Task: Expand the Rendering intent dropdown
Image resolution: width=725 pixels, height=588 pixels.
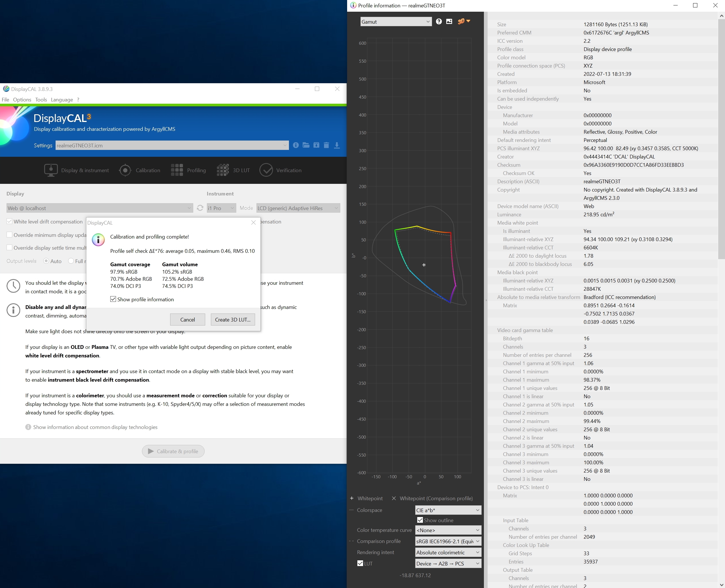Action: coord(448,552)
